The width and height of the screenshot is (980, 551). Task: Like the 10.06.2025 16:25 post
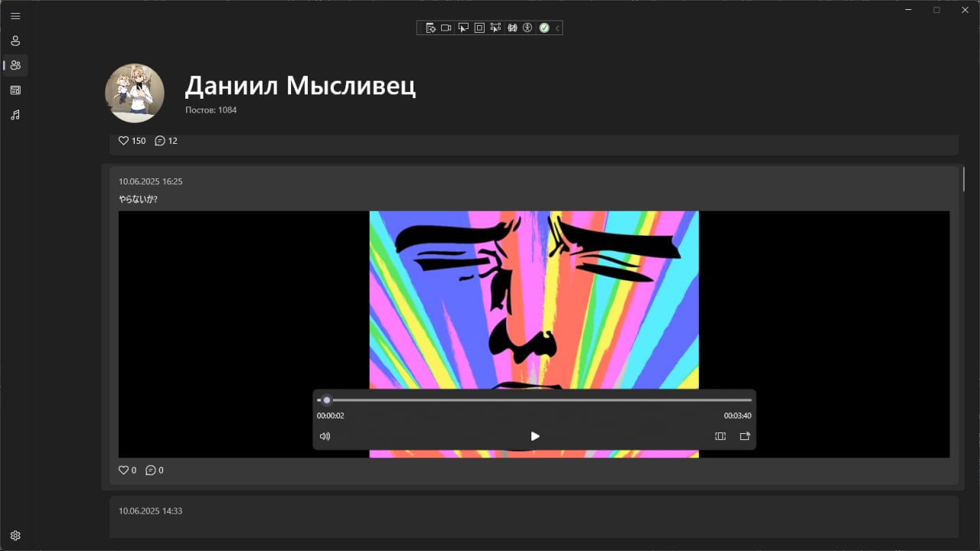click(x=123, y=470)
